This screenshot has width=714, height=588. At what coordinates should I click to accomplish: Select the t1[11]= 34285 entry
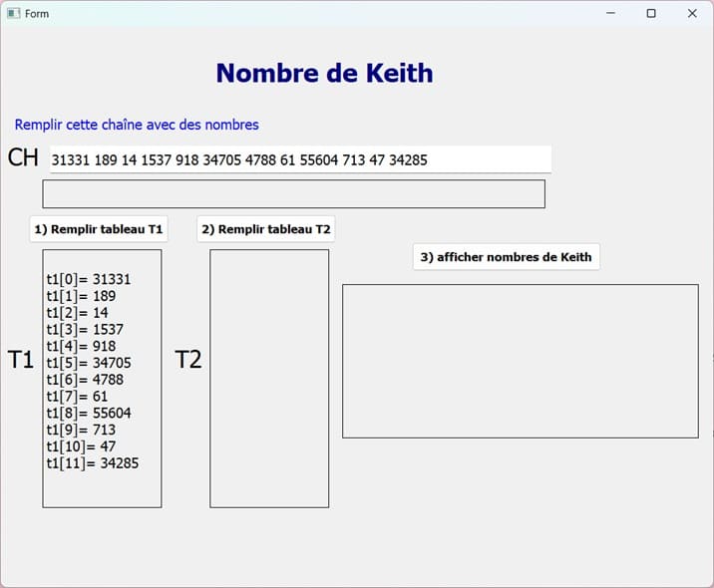click(92, 463)
